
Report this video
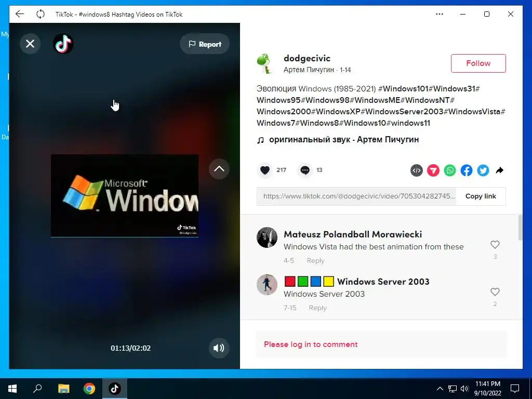[205, 44]
